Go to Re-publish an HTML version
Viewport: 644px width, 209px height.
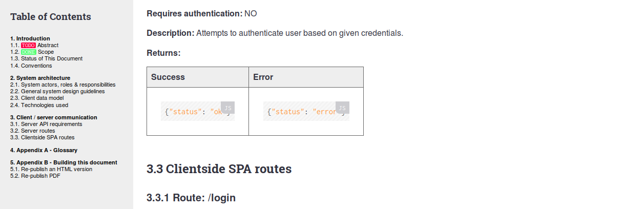pyautogui.click(x=51, y=169)
